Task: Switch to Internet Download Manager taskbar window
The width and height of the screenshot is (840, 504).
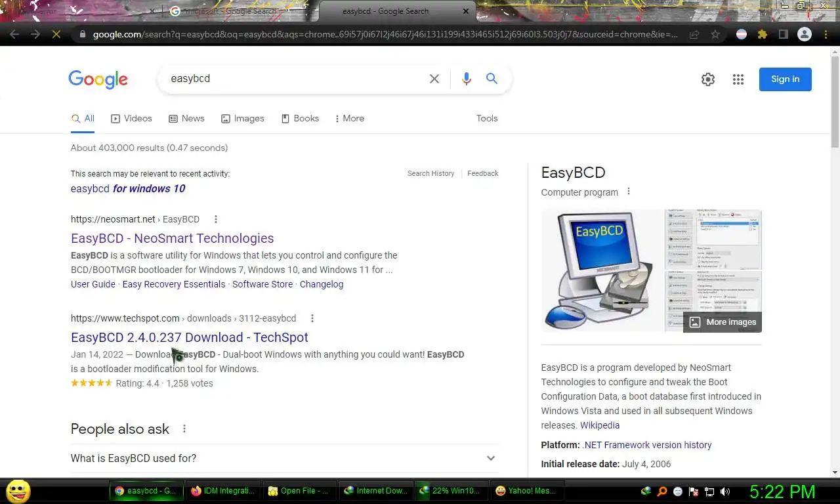Action: coord(376,491)
